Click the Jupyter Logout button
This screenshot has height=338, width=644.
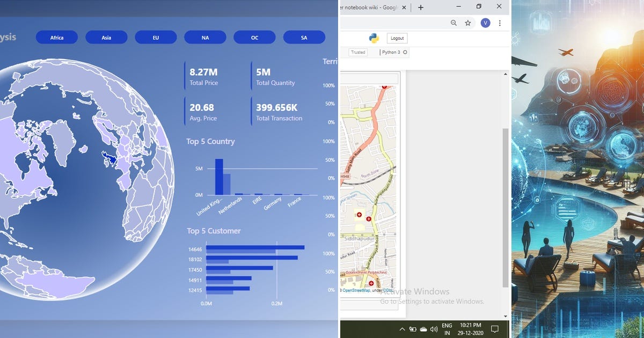397,38
